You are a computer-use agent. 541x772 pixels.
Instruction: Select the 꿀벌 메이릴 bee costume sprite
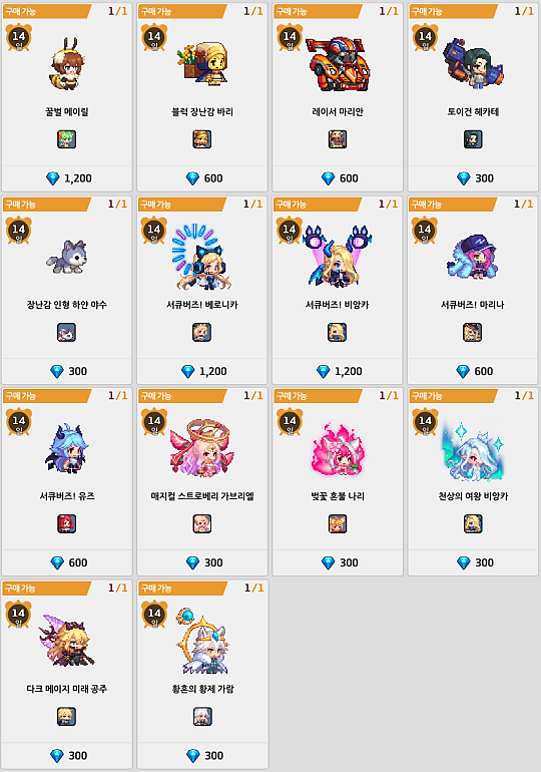point(67,64)
